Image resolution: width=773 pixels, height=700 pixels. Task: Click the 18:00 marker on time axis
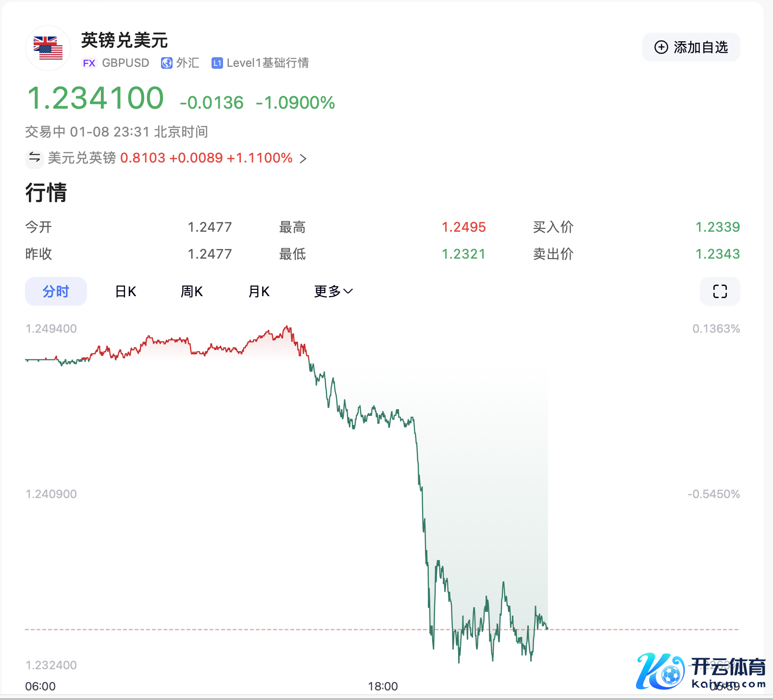383,686
